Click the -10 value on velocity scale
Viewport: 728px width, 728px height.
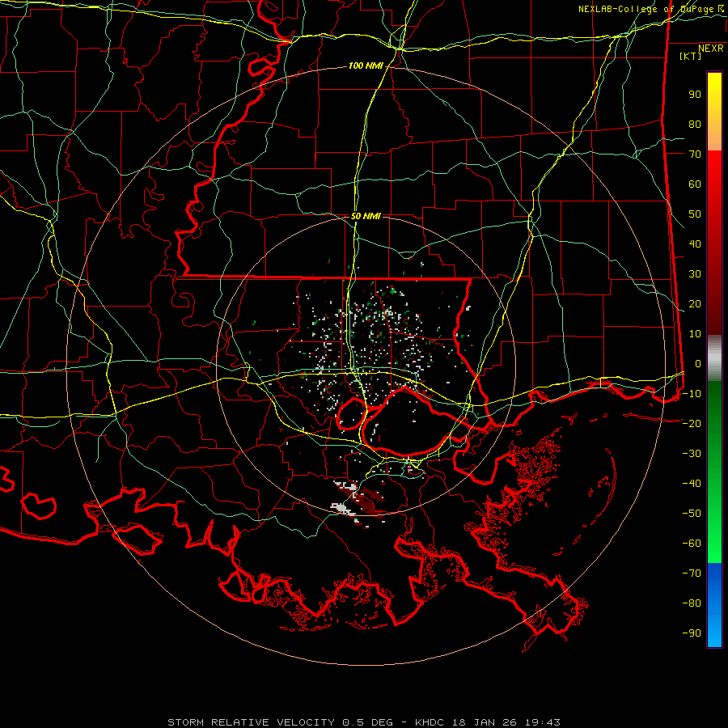(692, 394)
